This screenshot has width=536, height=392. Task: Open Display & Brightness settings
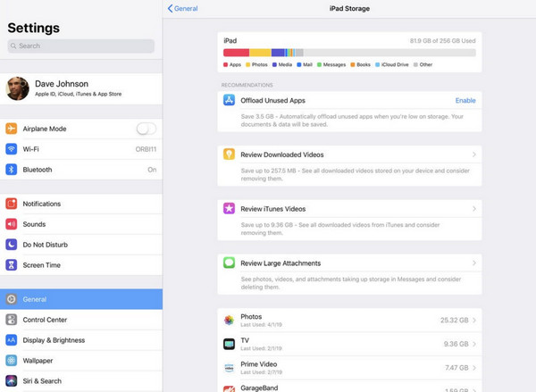(81, 340)
